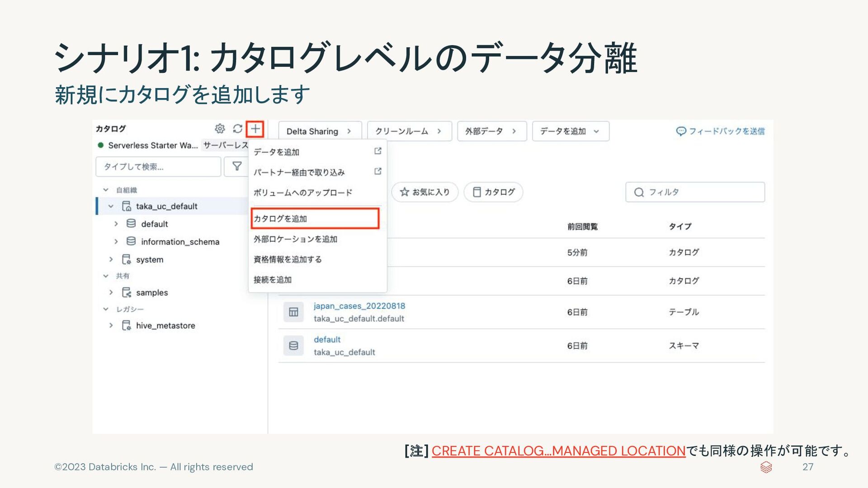Select ボリュームへのアップロード menu entry

(x=317, y=192)
